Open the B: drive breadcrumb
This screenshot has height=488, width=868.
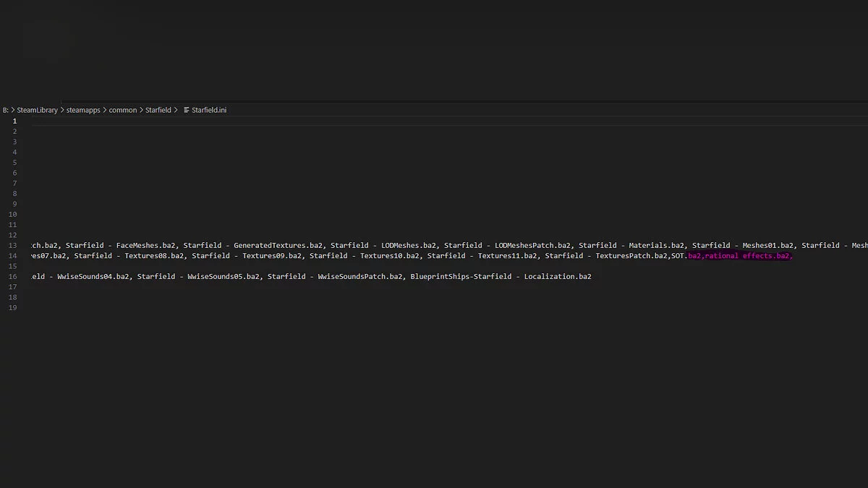point(5,110)
